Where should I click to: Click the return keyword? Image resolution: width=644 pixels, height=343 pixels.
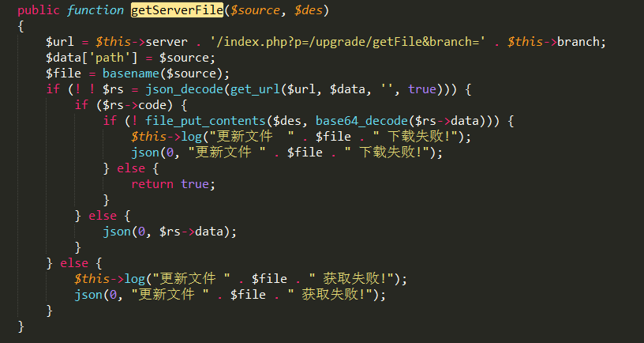[152, 184]
